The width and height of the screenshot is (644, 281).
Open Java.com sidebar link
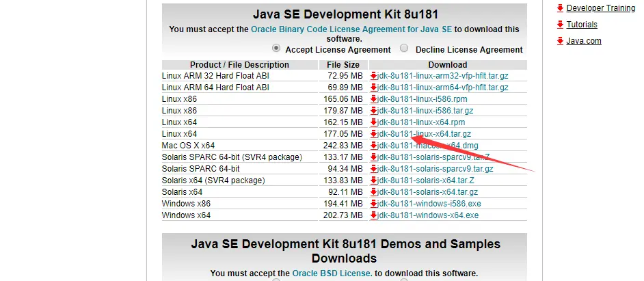click(x=584, y=40)
